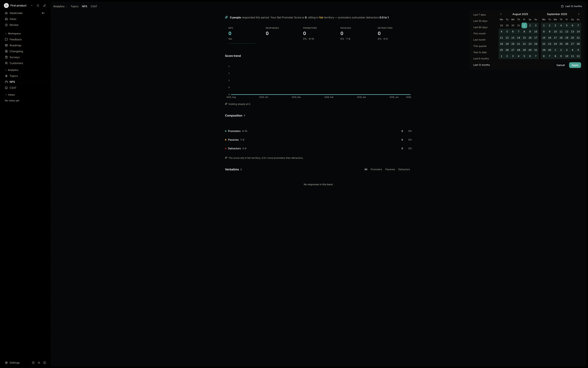Filter verbatims by Detractors
588x368 pixels.
404,169
